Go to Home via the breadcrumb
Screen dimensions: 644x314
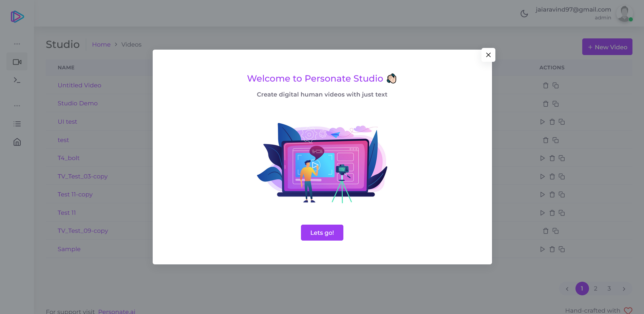101,44
